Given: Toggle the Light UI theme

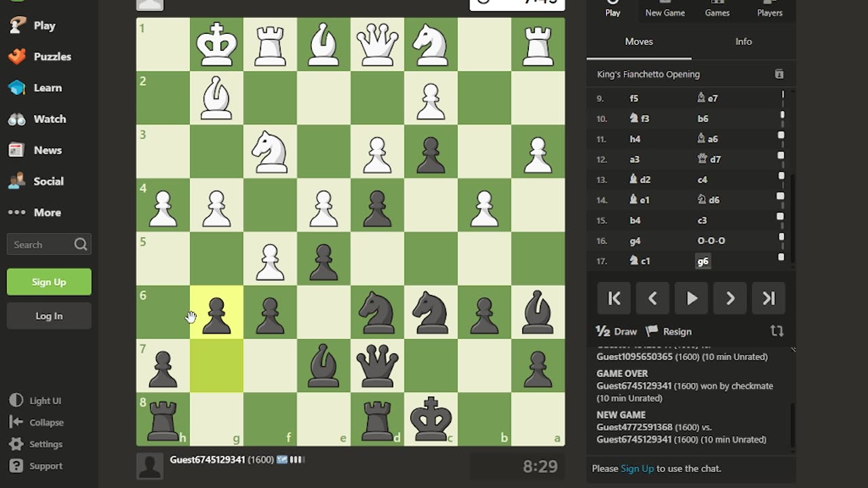Looking at the screenshot, I should [37, 401].
